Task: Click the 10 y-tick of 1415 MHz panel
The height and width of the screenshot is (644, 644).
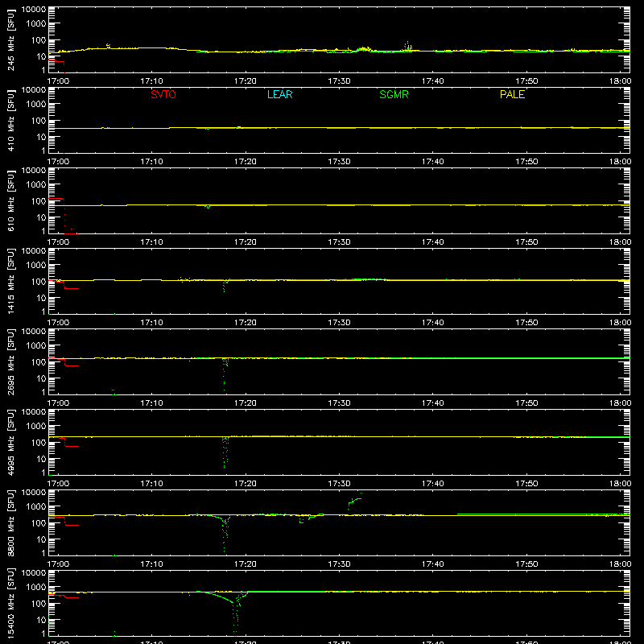Action: [41, 298]
